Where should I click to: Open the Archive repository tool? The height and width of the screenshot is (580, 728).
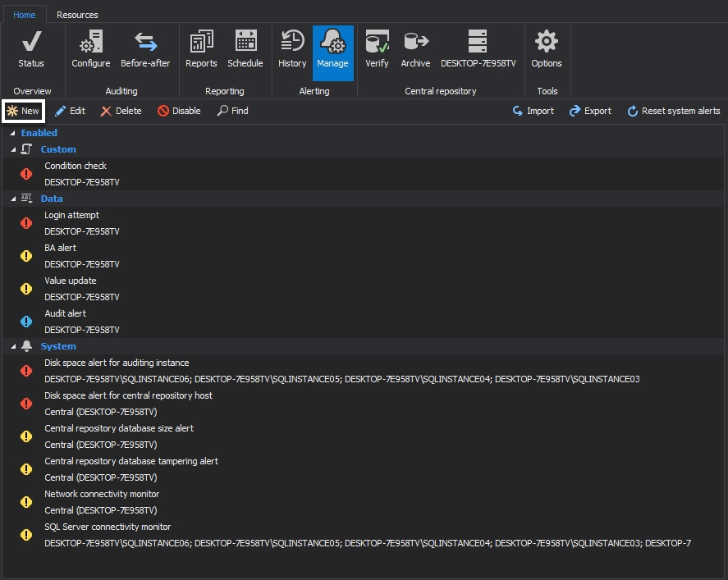(x=415, y=50)
